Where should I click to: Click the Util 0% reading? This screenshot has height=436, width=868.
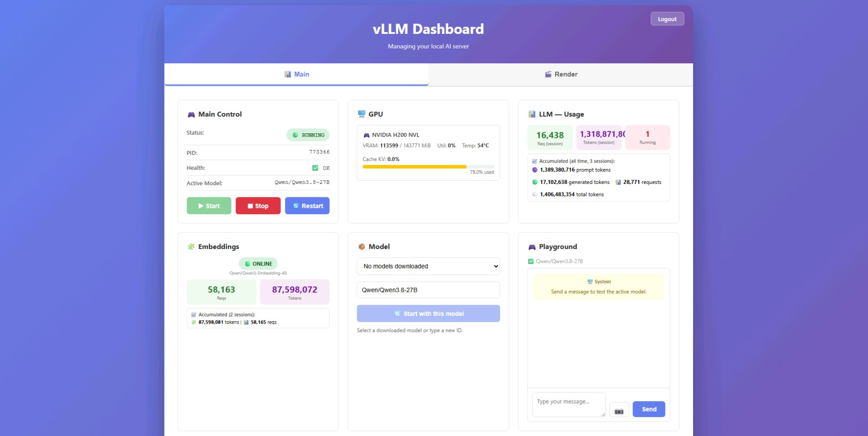446,145
